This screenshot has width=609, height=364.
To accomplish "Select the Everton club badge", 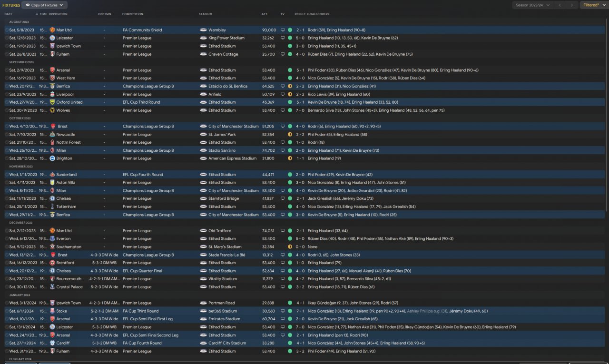I will pos(52,239).
